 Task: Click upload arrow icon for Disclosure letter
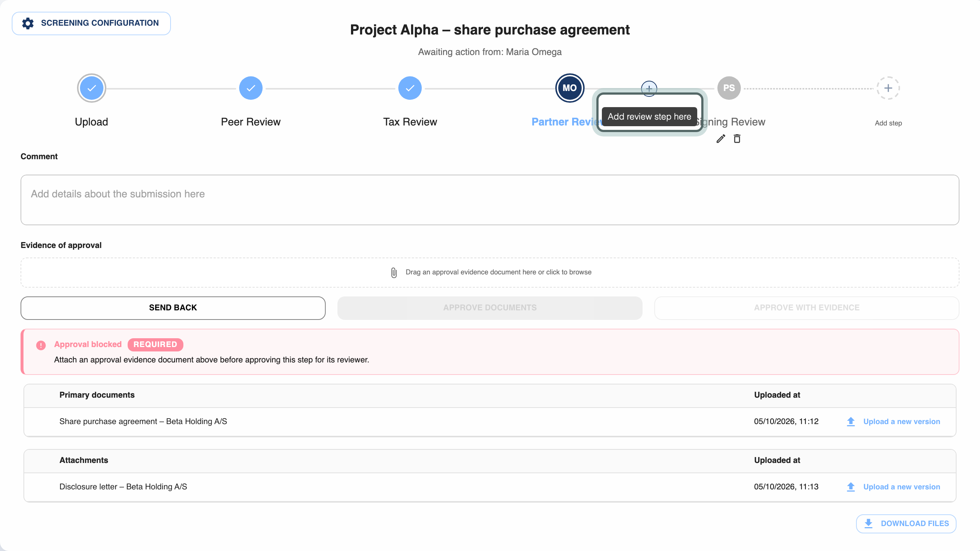click(851, 487)
